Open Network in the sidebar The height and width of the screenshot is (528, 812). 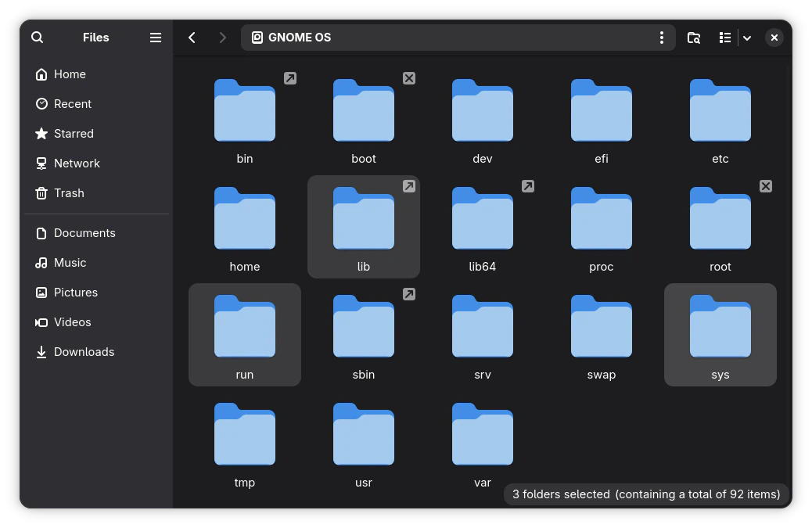[x=97, y=163]
